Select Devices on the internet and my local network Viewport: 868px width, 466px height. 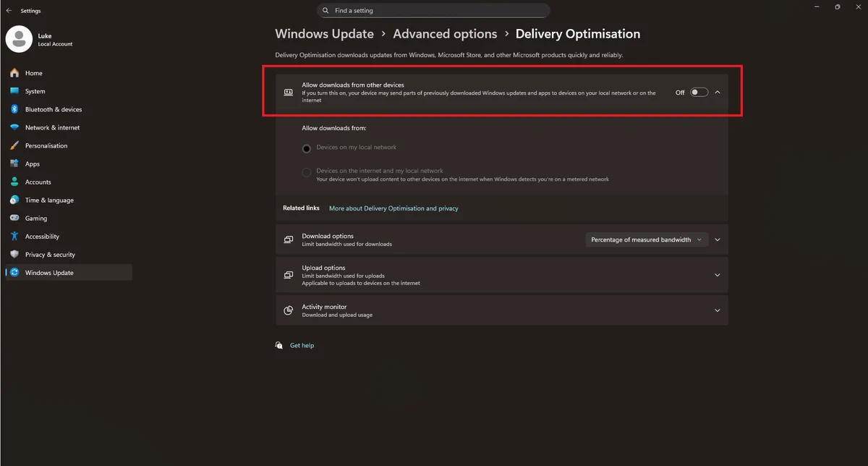tap(307, 172)
